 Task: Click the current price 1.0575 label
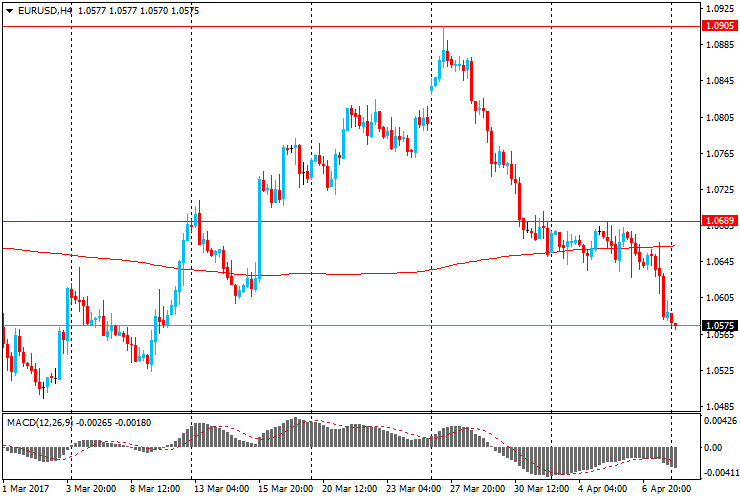[x=720, y=326]
